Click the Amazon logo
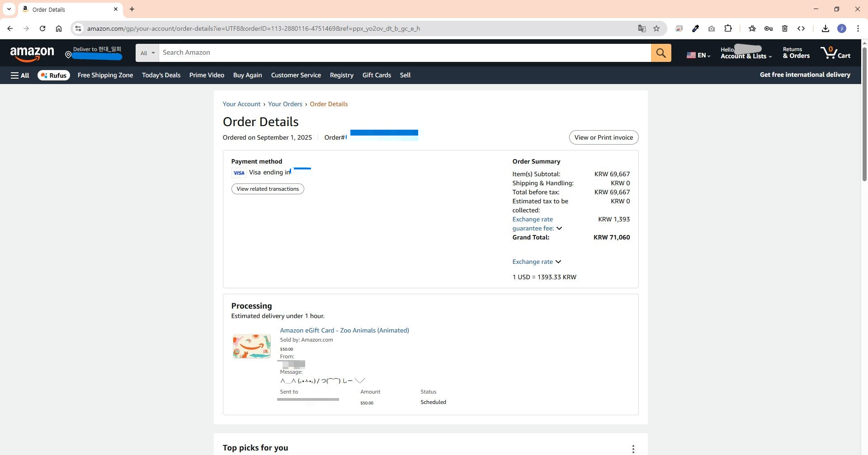The image size is (868, 455). [x=32, y=54]
